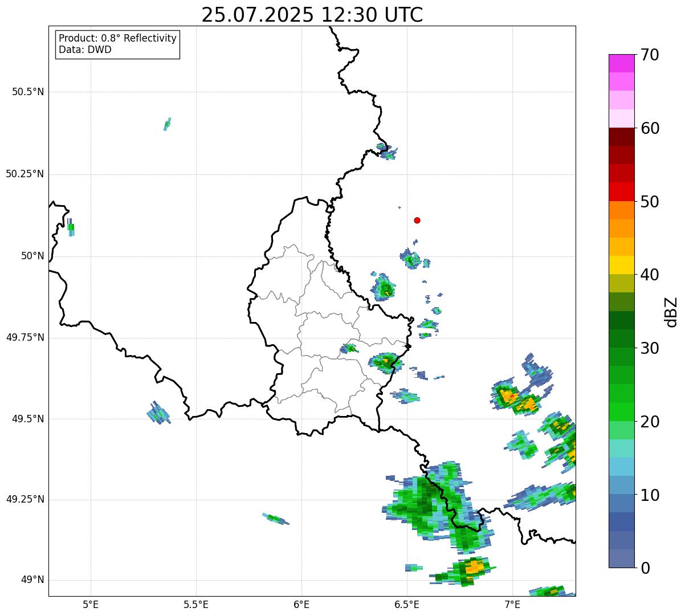685x616 pixels.
Task: Click the 49.25°N latitude label
Action: pos(25,499)
